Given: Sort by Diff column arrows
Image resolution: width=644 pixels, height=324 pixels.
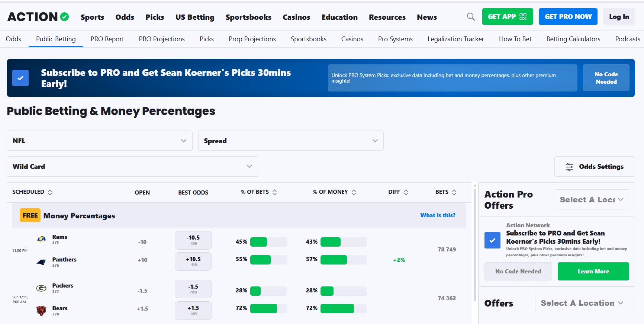Looking at the screenshot, I should 406,192.
